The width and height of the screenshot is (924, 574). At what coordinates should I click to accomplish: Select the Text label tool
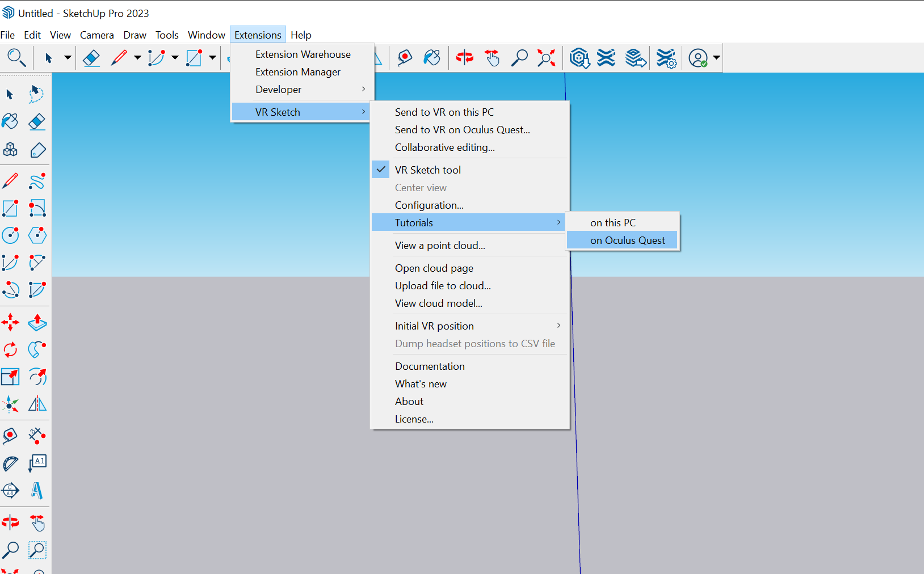pos(37,463)
